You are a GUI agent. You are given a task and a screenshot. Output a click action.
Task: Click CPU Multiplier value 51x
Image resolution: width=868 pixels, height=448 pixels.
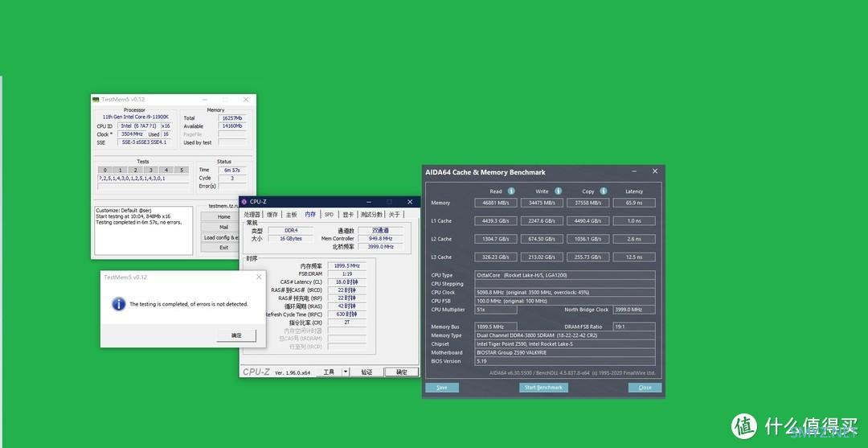[x=495, y=310]
